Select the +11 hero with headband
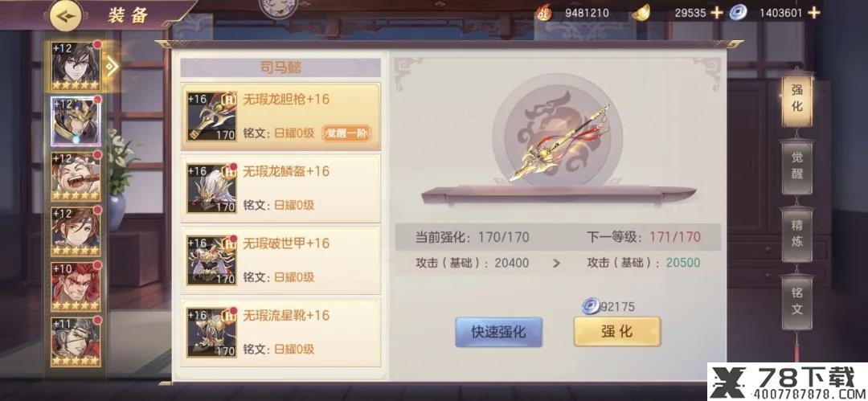Screen dimensions: 868x401 [x=76, y=342]
